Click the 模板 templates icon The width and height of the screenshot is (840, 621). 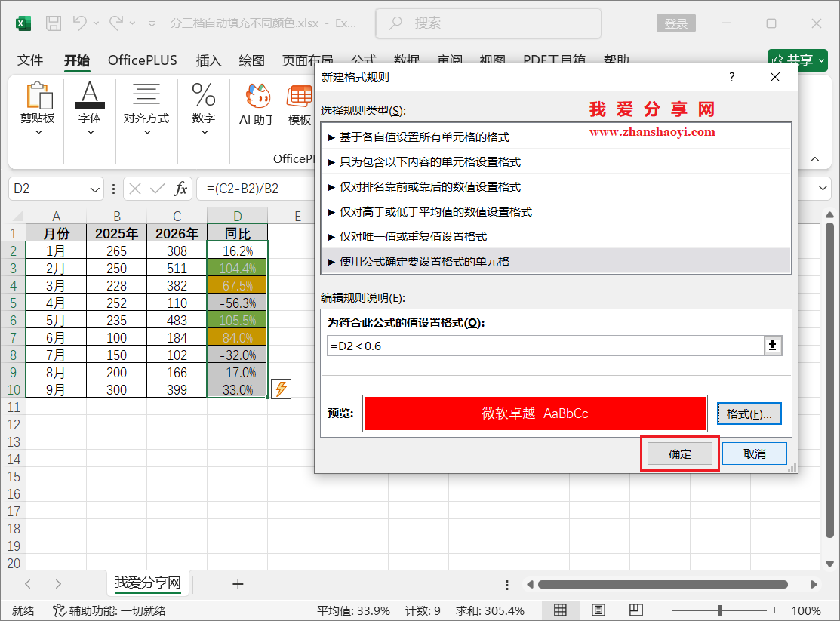pos(300,104)
